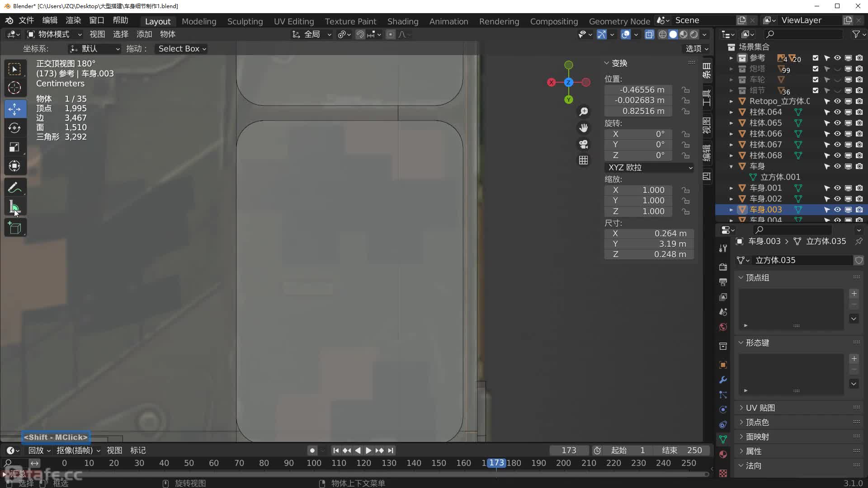
Task: Toggle the X-ray display button
Action: click(649, 34)
